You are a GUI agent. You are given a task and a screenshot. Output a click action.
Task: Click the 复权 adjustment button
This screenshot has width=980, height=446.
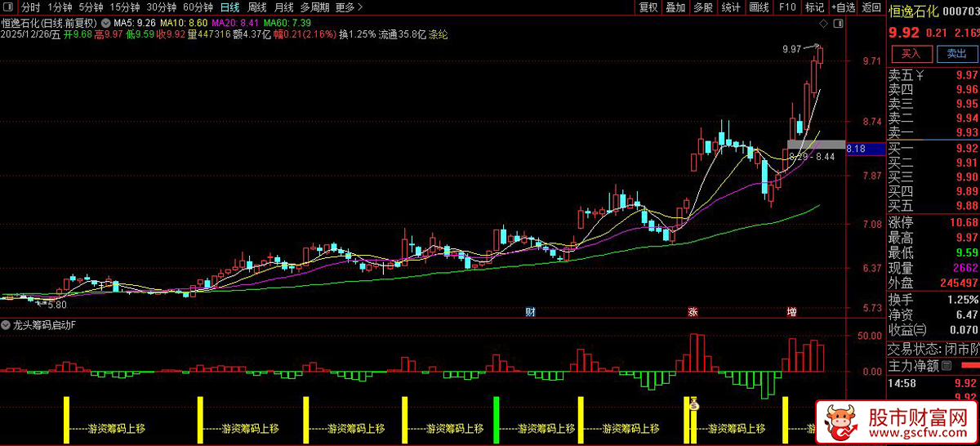[648, 7]
